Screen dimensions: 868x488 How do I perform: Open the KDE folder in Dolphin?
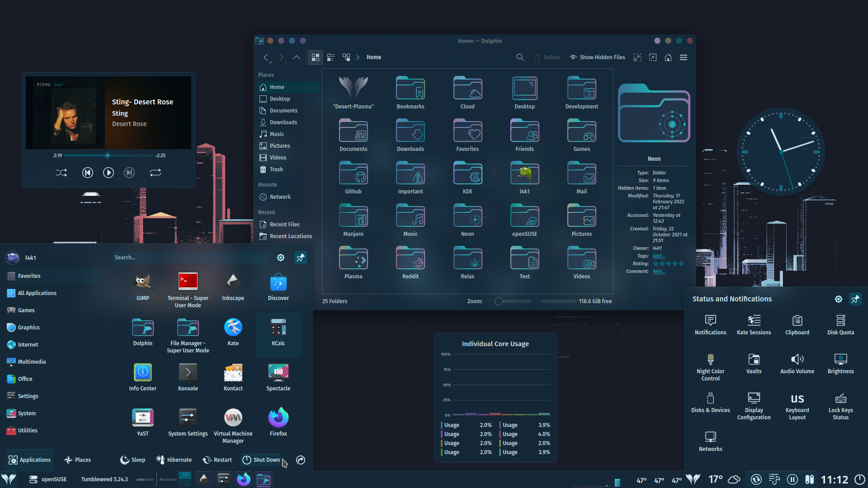click(467, 178)
